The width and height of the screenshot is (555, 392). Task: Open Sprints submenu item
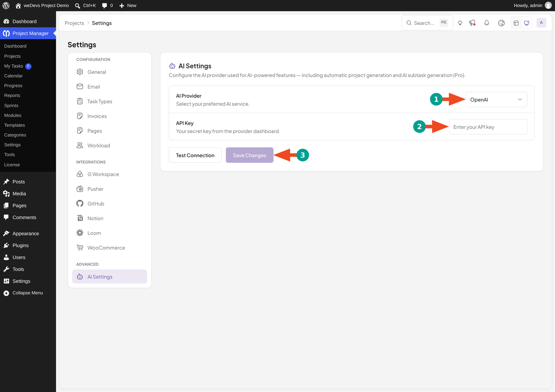[11, 106]
